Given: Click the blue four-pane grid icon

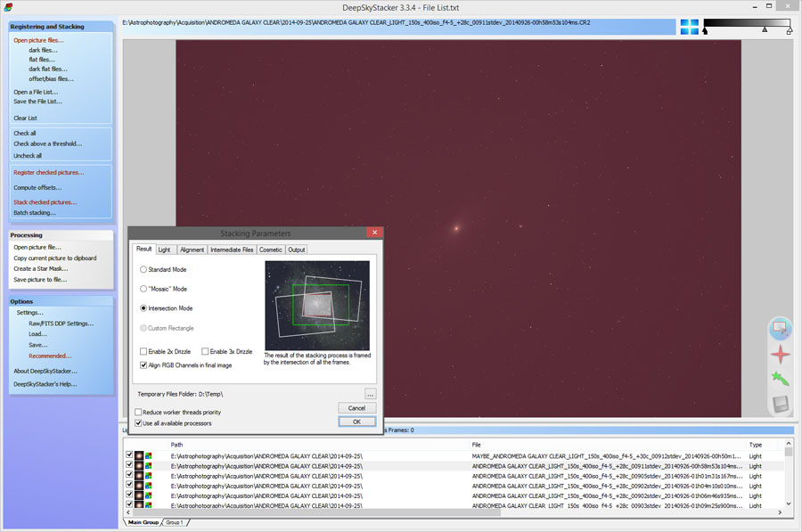Looking at the screenshot, I should click(690, 27).
